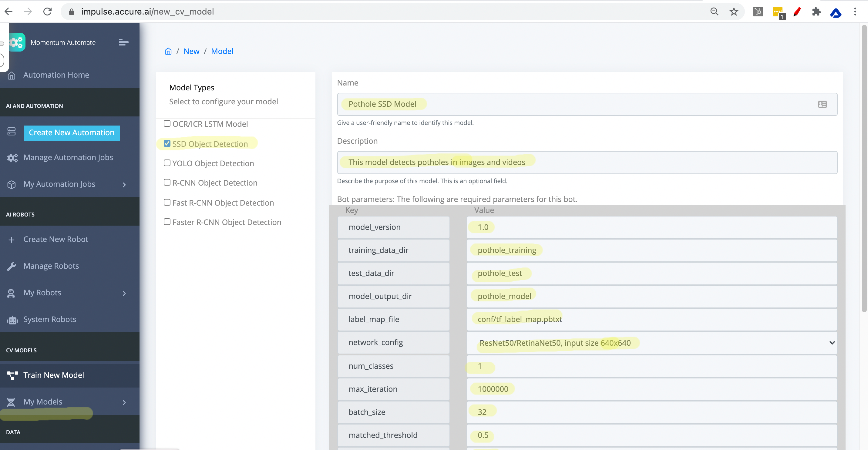Click the New breadcrumb link
The width and height of the screenshot is (868, 450).
pos(191,51)
